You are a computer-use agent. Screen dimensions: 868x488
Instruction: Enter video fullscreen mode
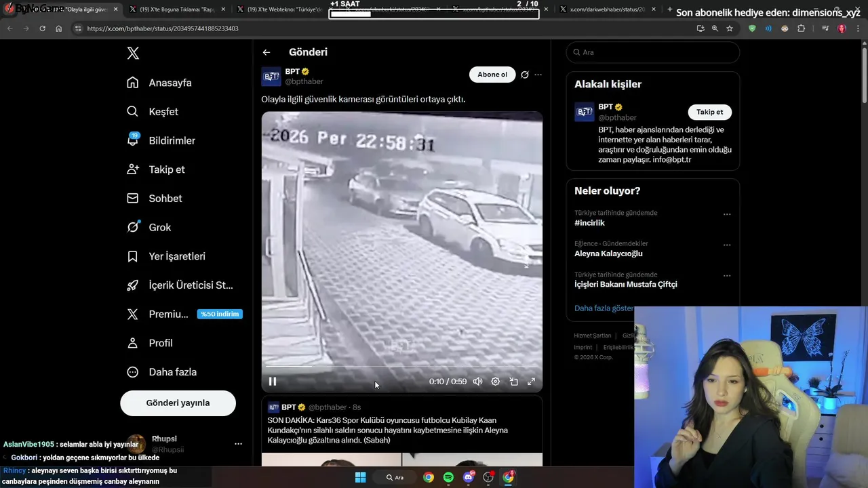tap(531, 382)
